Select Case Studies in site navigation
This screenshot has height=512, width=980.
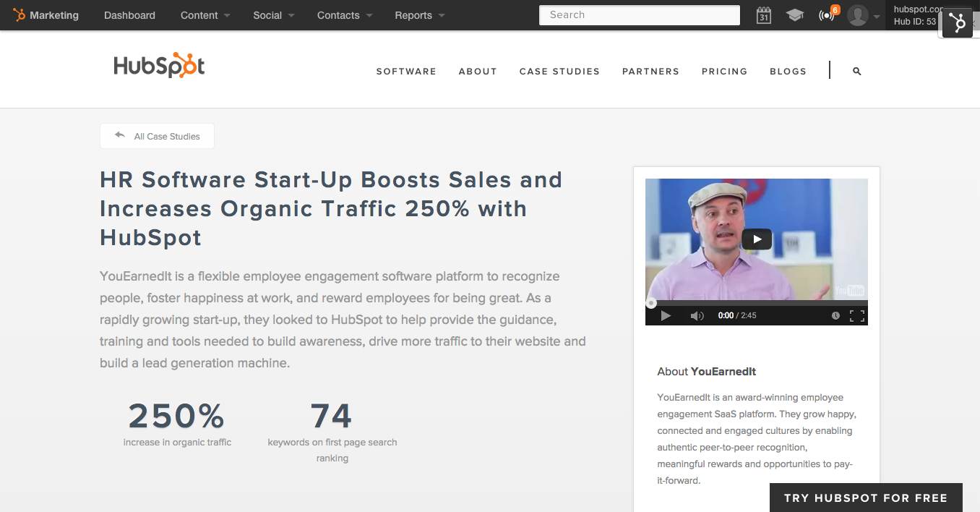coord(559,72)
